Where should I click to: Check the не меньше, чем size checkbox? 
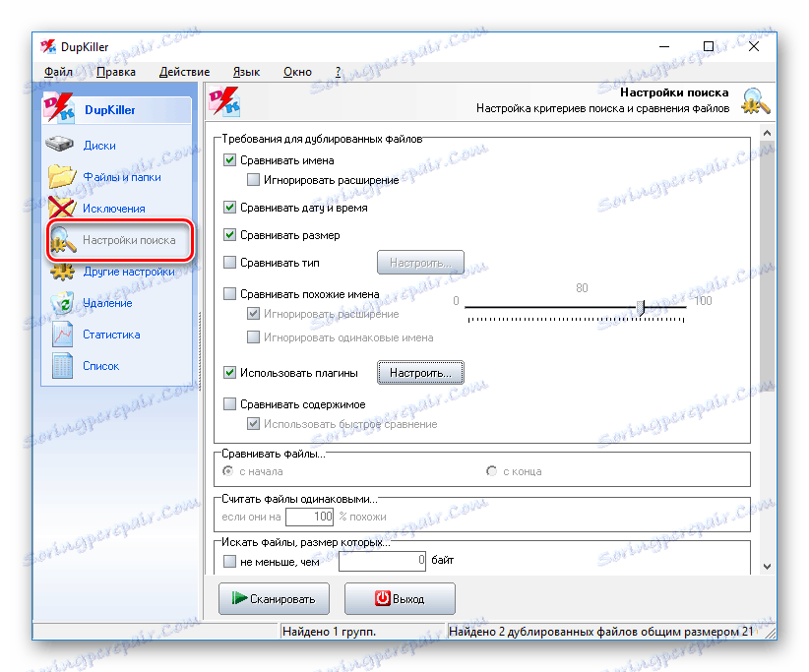[229, 561]
